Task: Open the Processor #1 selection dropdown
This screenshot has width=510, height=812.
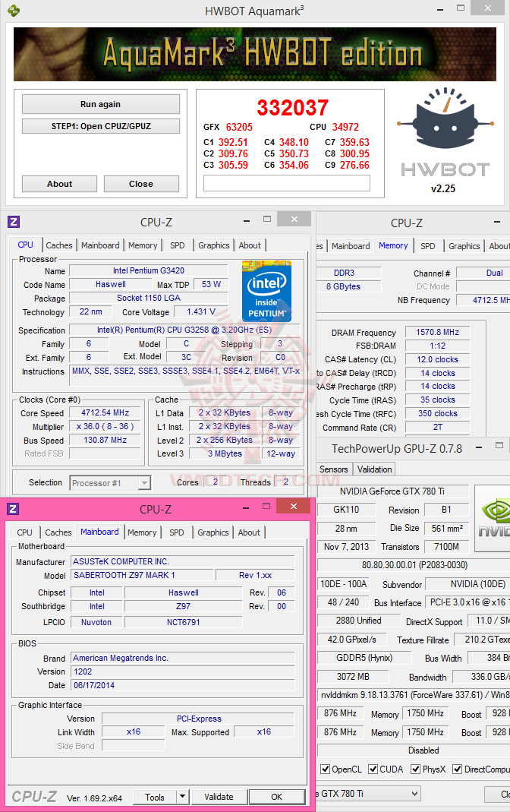Action: pos(145,483)
